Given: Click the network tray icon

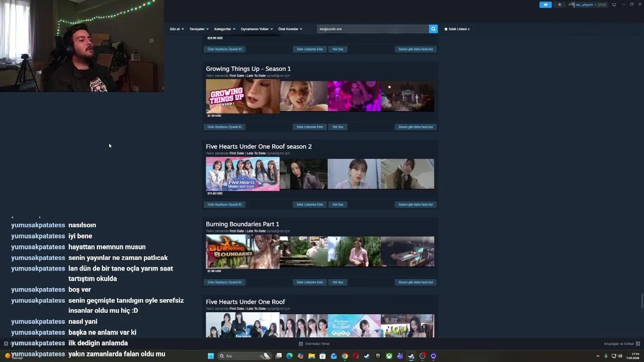Looking at the screenshot, I should (614, 356).
